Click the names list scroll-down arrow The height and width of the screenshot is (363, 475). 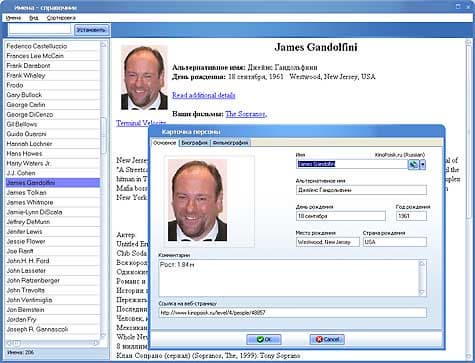pyautogui.click(x=103, y=335)
